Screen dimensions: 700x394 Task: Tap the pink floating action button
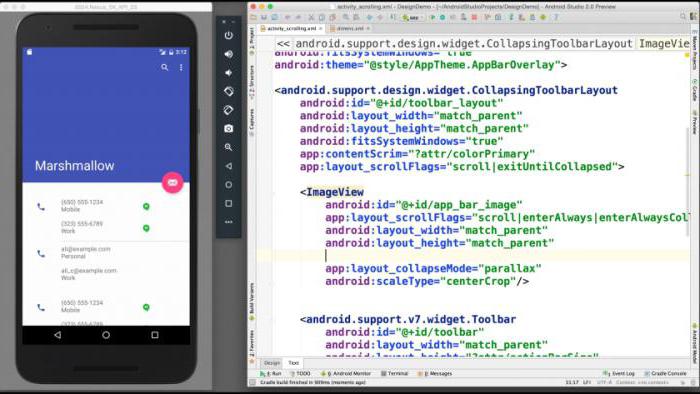172,182
